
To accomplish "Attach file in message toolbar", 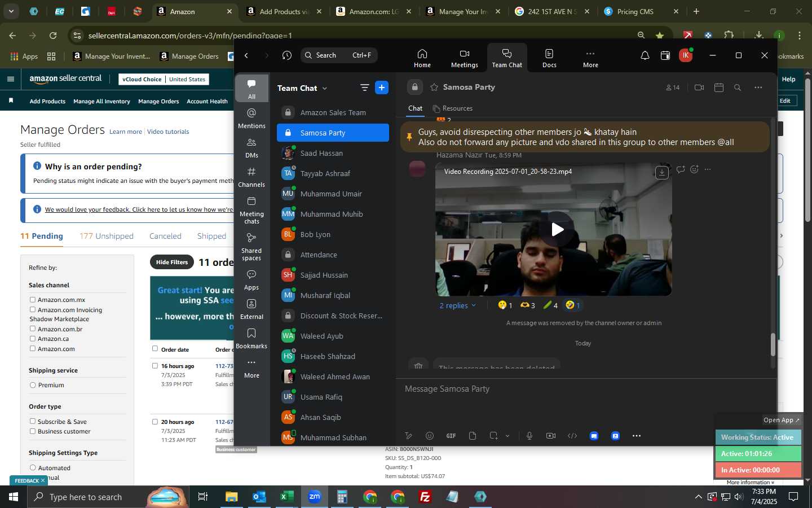I will [x=473, y=436].
